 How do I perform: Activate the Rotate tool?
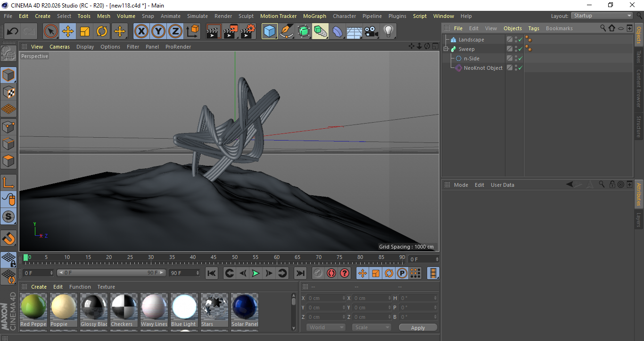pos(102,32)
